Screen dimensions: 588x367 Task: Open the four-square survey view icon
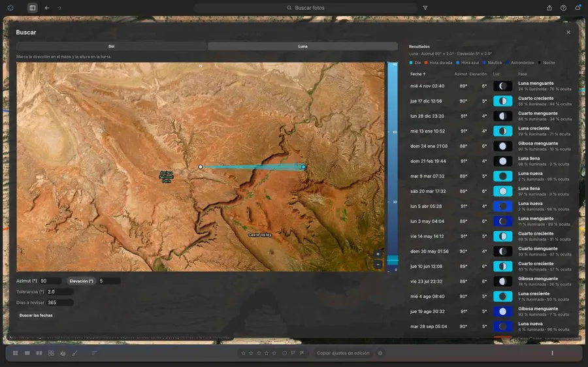[x=51, y=353]
